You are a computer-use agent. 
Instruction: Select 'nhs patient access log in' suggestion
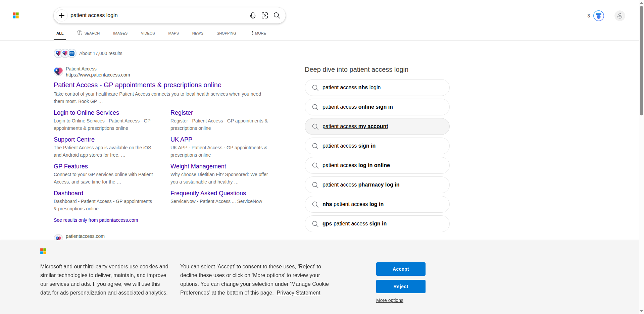377,204
